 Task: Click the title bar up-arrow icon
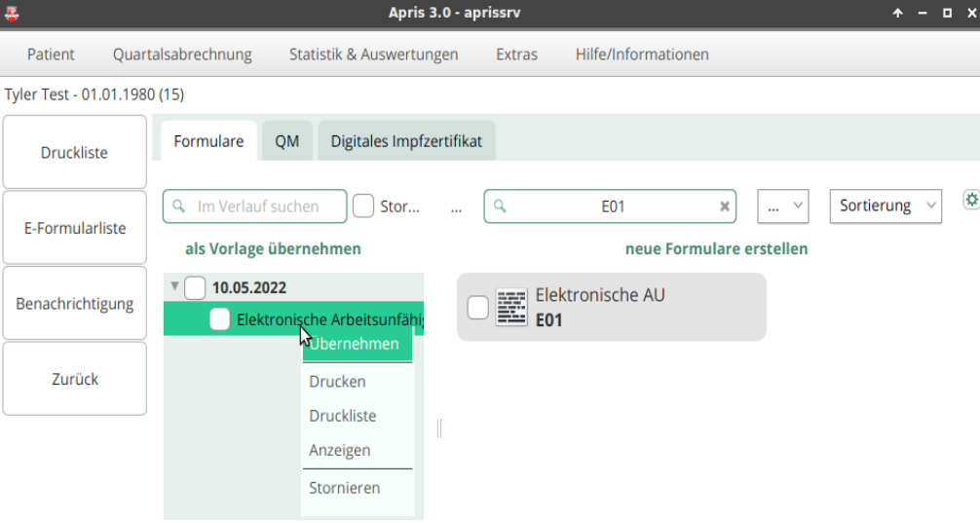(x=897, y=13)
